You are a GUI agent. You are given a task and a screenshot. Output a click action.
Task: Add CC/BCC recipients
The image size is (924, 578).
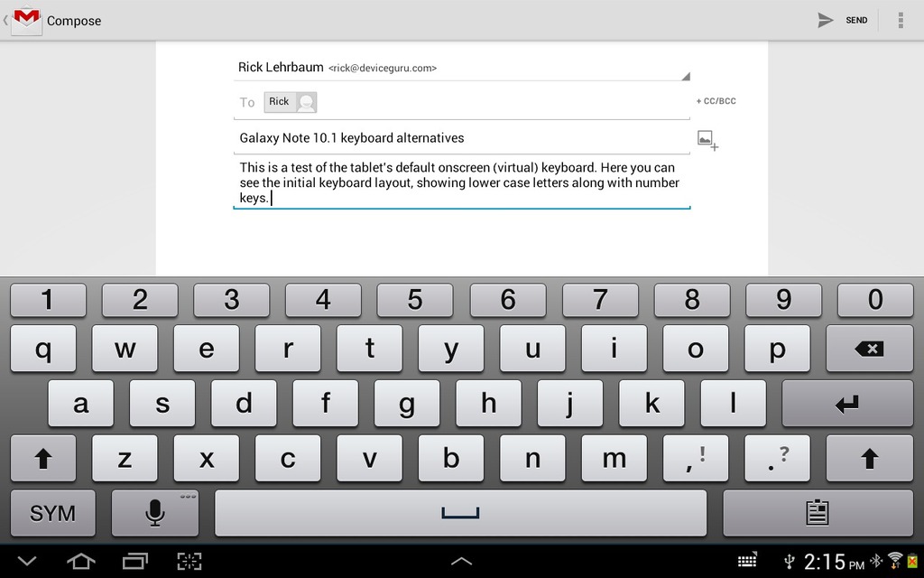[716, 101]
